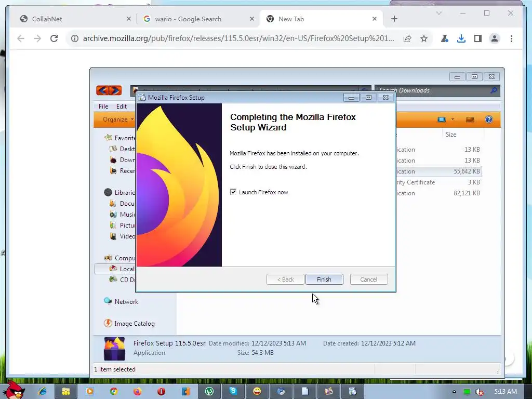Screen dimensions: 532x399
Task: Go forward in Chrome
Action: [37, 38]
